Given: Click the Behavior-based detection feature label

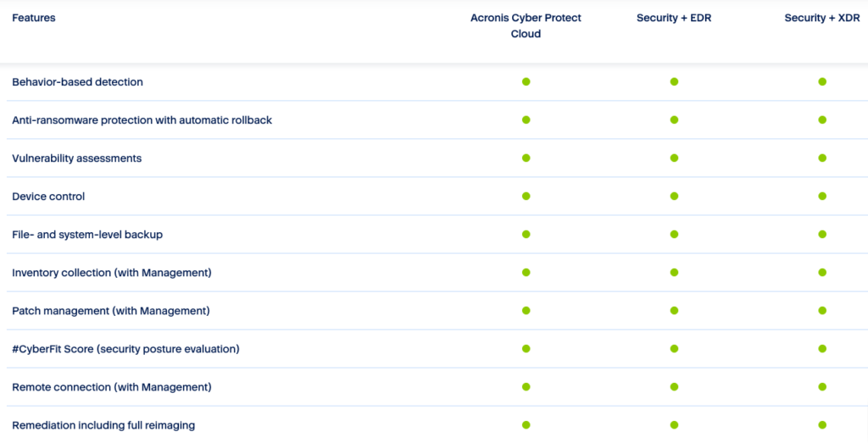Looking at the screenshot, I should 77,82.
